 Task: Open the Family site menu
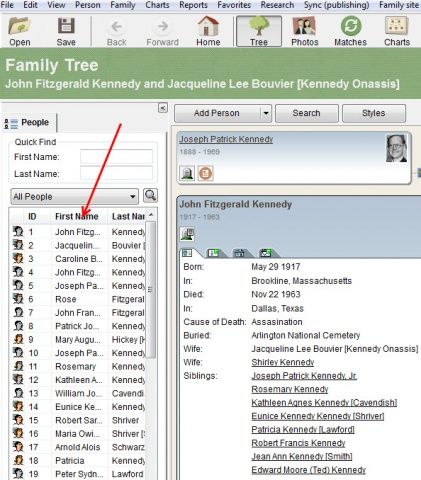(399, 5)
